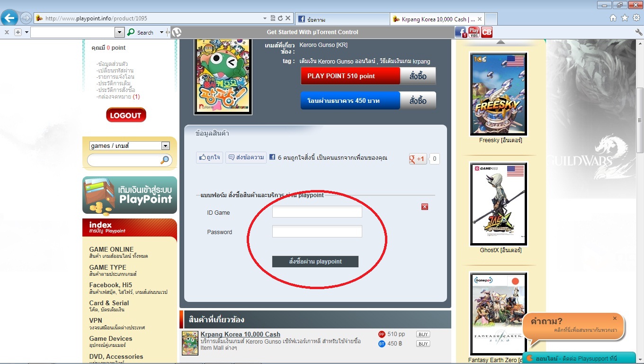Go back with the browser back arrow
The height and width of the screenshot is (364, 644).
coord(9,18)
